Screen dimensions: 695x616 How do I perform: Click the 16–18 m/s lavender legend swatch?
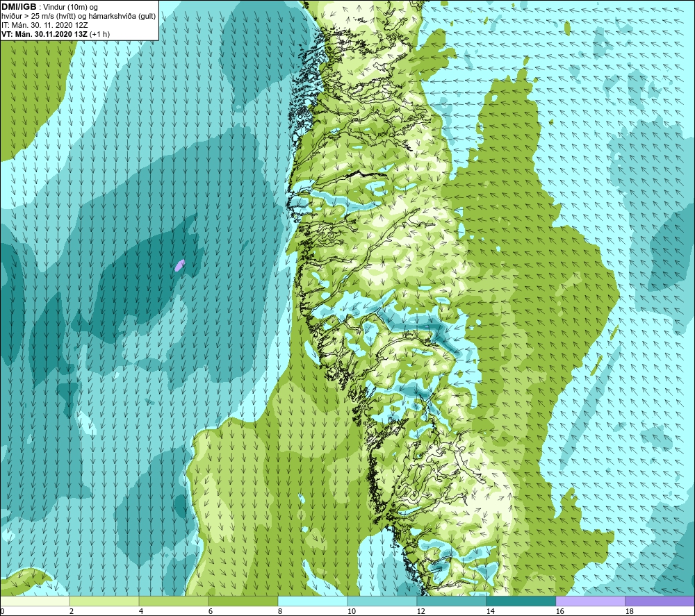pyautogui.click(x=590, y=601)
